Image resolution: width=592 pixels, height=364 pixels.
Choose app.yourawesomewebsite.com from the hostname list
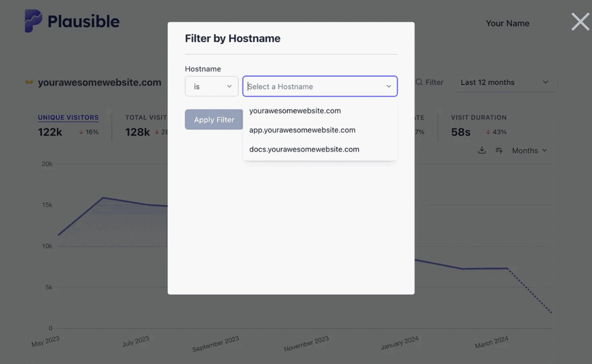click(x=302, y=129)
